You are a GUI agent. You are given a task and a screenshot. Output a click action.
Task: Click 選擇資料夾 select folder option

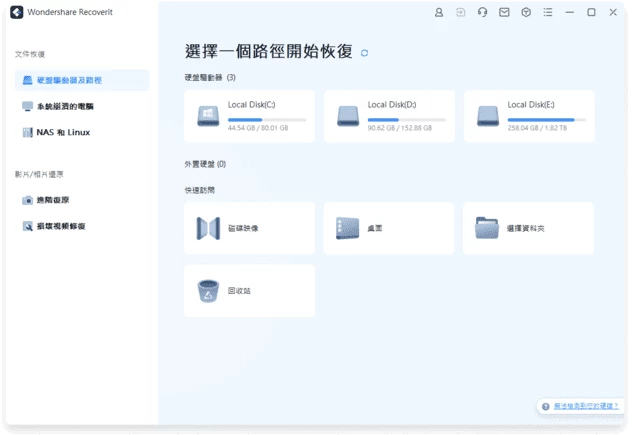coord(529,228)
